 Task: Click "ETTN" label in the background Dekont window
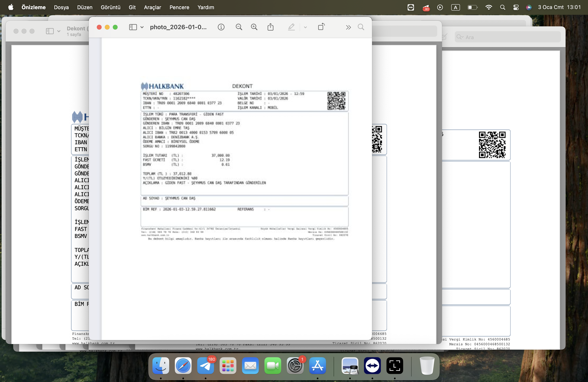81,149
